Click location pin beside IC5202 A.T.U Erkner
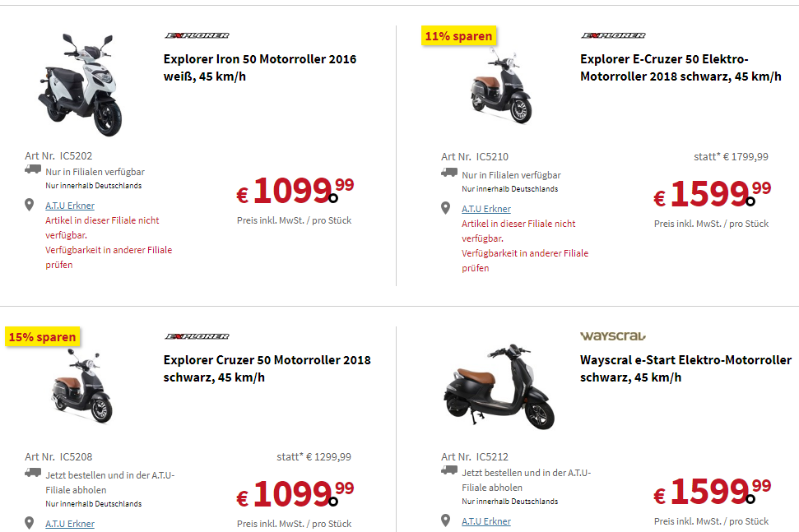799x532 pixels. 30,206
